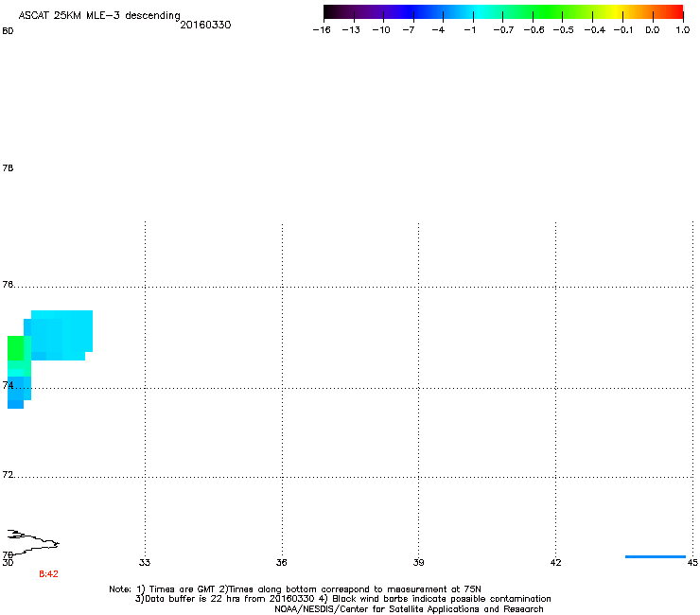Click the longitude label 33

[145, 562]
